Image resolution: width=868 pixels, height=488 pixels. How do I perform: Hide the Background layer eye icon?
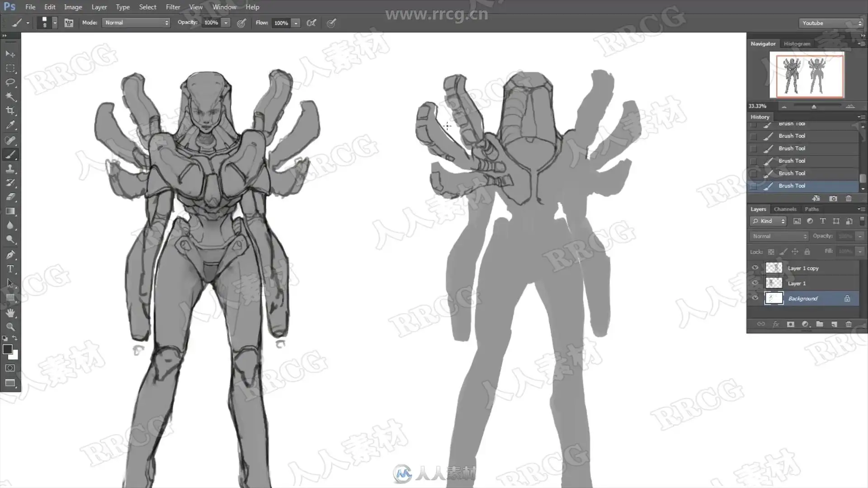[755, 298]
